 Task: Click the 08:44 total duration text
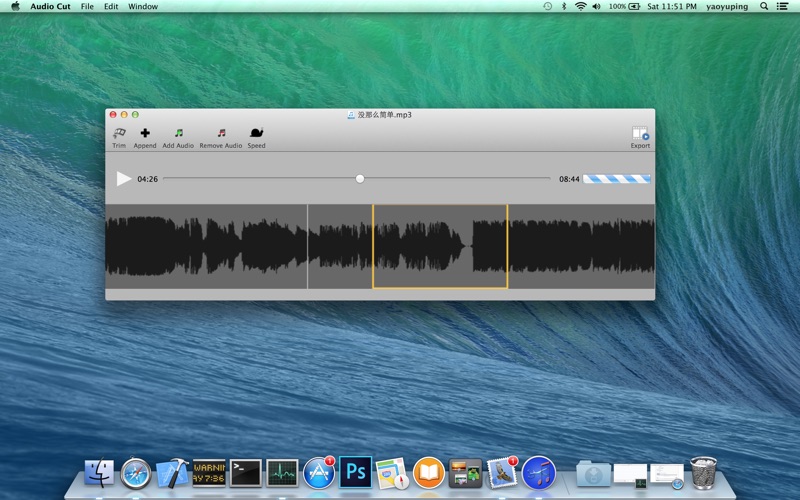tap(569, 179)
